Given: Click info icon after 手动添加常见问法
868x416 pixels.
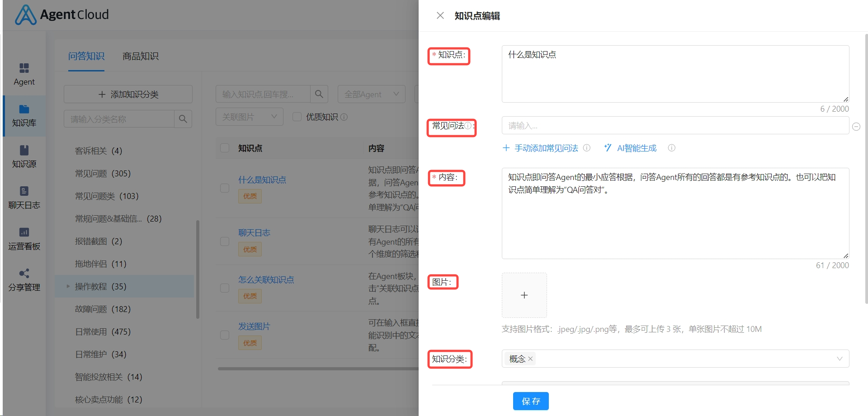Looking at the screenshot, I should [587, 148].
